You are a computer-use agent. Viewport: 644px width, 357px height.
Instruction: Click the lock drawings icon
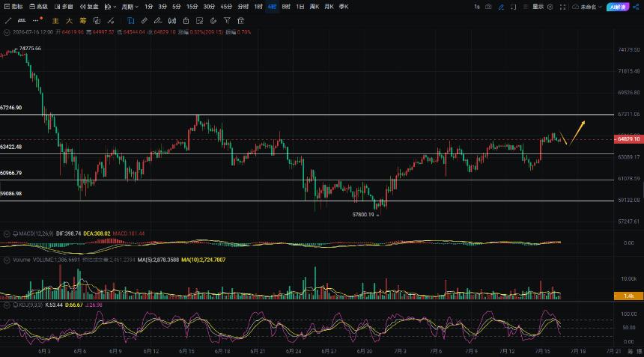point(186,20)
